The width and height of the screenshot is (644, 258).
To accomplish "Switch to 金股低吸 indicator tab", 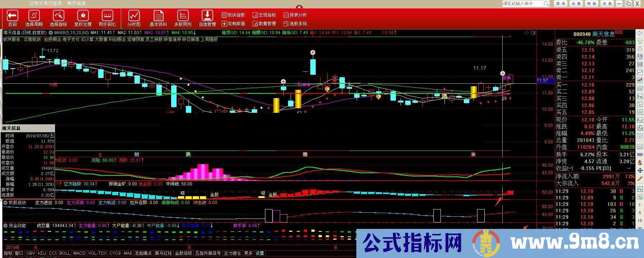I will pyautogui.click(x=184, y=253).
